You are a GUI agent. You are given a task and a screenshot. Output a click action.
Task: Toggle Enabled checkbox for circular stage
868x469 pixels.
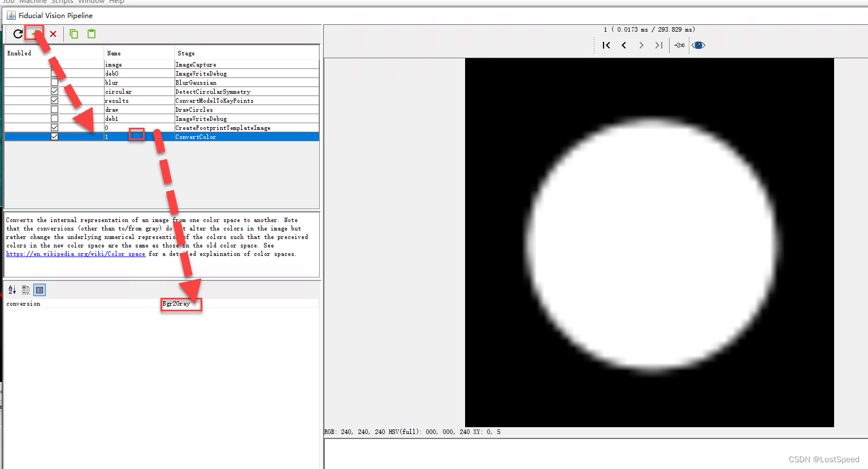click(54, 92)
